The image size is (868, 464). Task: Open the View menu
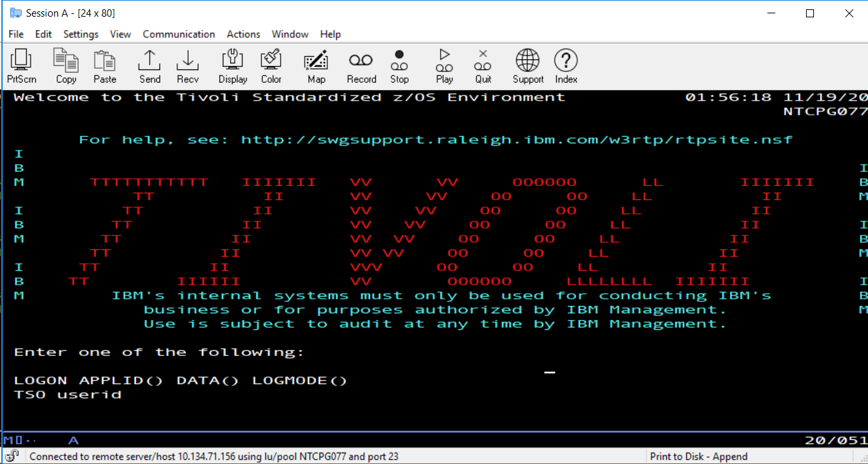point(121,34)
